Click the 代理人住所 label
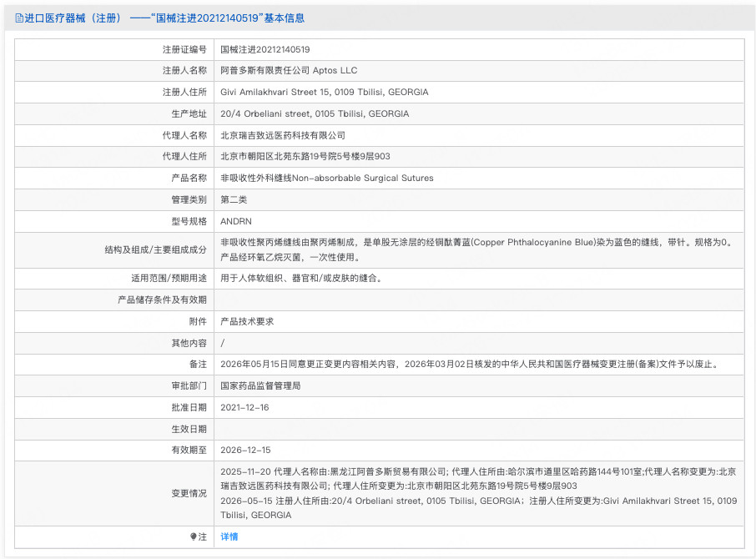The width and height of the screenshot is (756, 559). [x=184, y=156]
